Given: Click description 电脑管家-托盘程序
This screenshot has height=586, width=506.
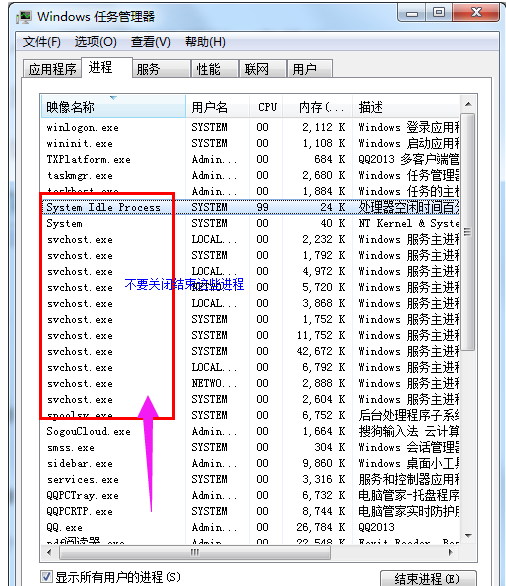Looking at the screenshot, I should [x=408, y=496].
